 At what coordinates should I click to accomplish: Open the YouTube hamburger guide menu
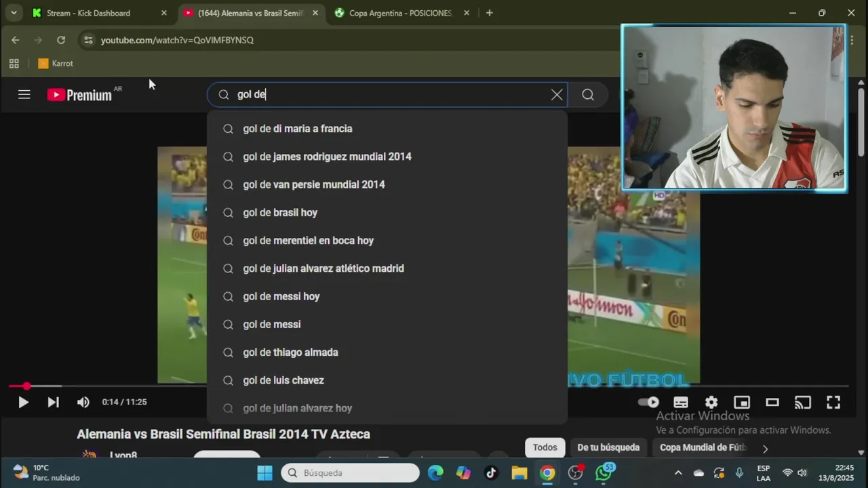24,95
